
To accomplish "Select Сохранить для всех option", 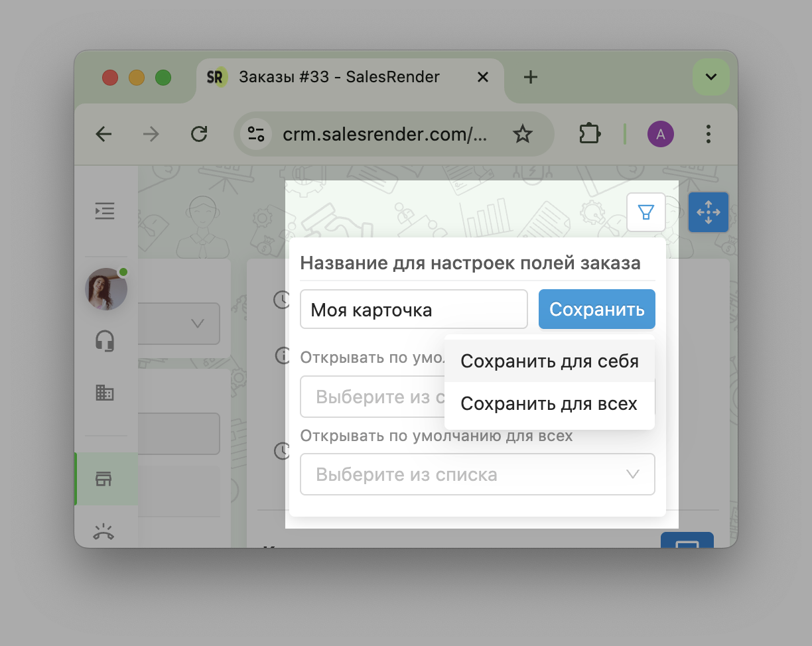I will (x=549, y=404).
